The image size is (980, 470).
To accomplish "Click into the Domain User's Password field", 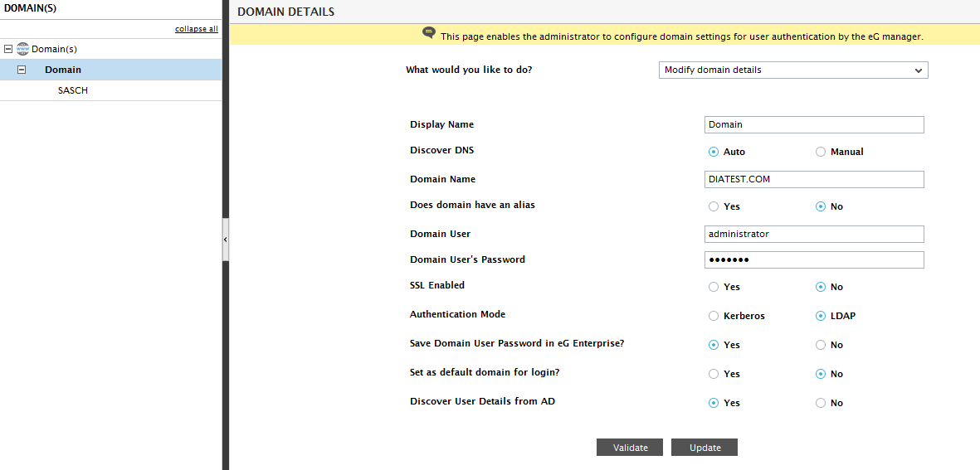I will point(814,259).
